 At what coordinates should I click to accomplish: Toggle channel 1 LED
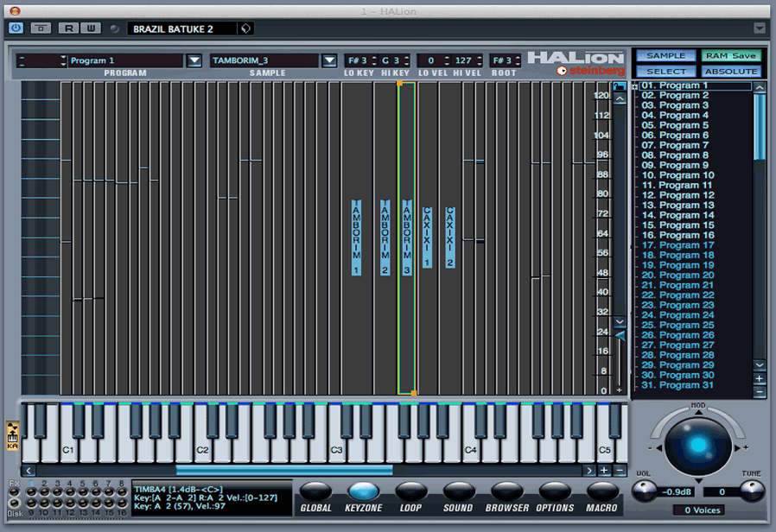coord(31,492)
